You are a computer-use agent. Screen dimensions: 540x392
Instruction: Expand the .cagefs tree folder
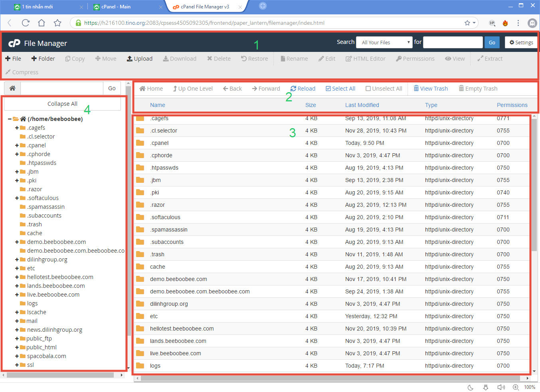click(x=17, y=128)
